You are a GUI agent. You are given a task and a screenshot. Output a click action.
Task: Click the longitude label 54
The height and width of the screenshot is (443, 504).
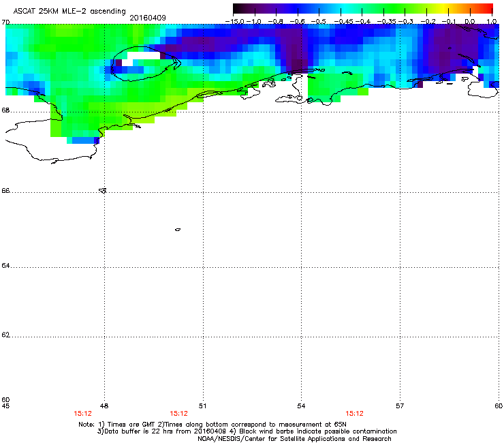pos(301,406)
